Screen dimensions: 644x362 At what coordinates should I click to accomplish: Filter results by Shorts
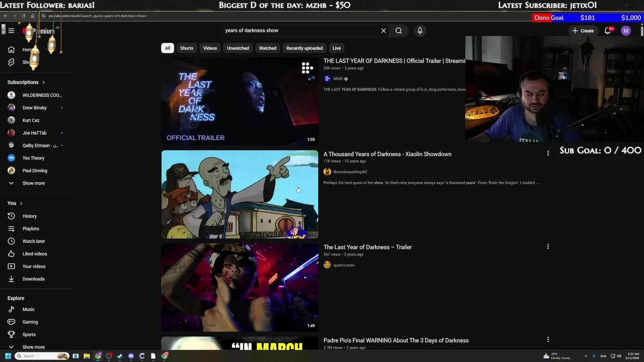click(187, 48)
